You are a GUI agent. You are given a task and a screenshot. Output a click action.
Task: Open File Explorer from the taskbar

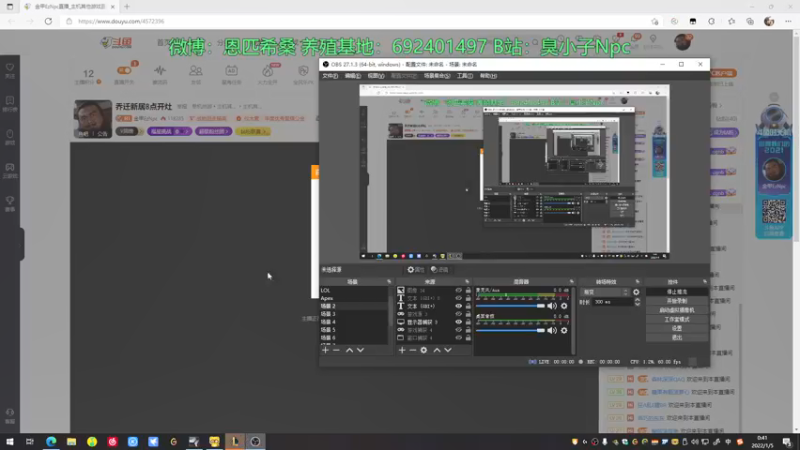pyautogui.click(x=71, y=441)
